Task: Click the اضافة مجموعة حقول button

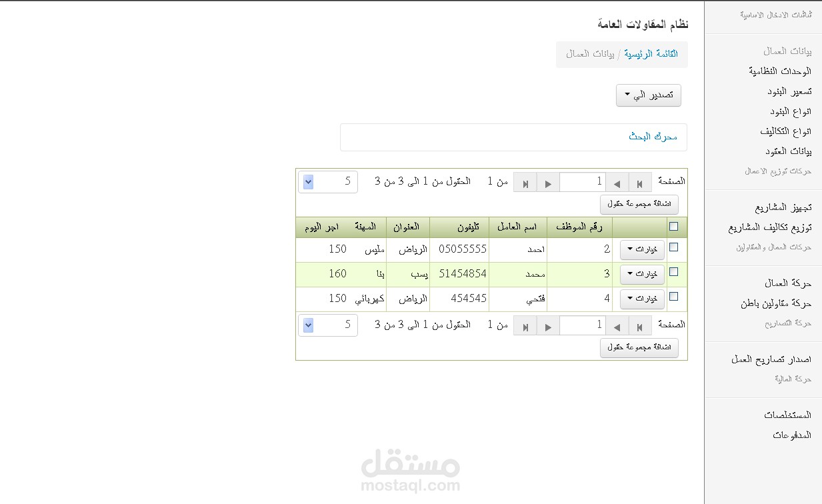Action: [639, 205]
